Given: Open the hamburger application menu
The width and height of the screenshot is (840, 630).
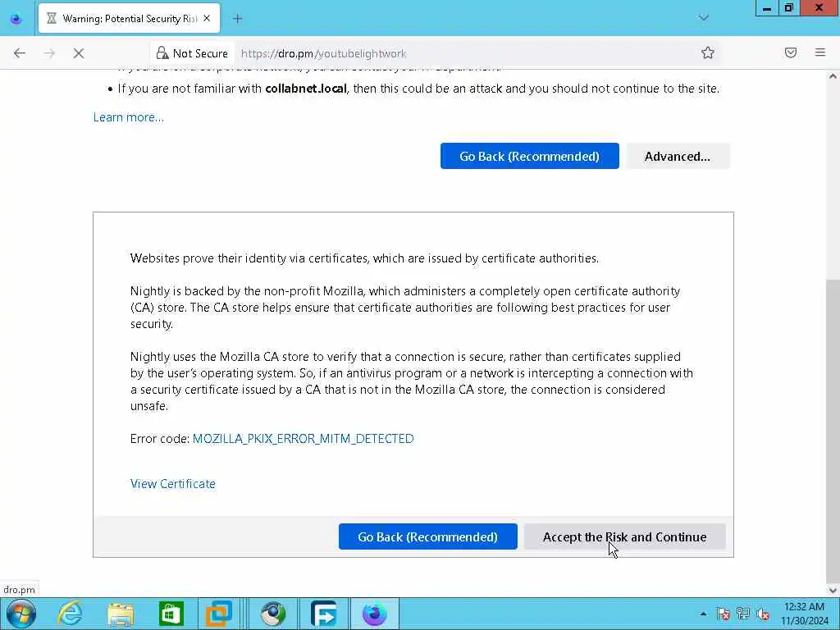Looking at the screenshot, I should [x=820, y=52].
